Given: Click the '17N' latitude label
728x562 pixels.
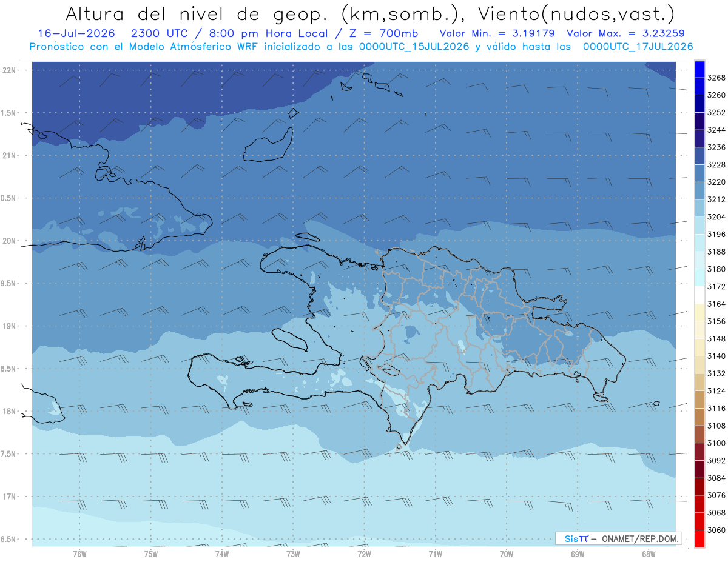Looking at the screenshot, I should pyautogui.click(x=9, y=497).
